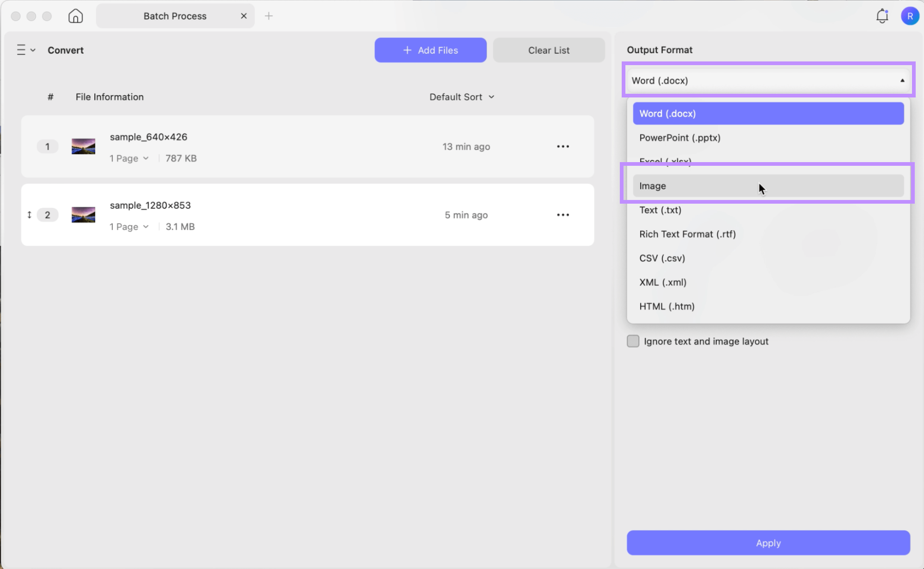Choose Text (.txt) output format
The height and width of the screenshot is (569, 924).
(768, 210)
